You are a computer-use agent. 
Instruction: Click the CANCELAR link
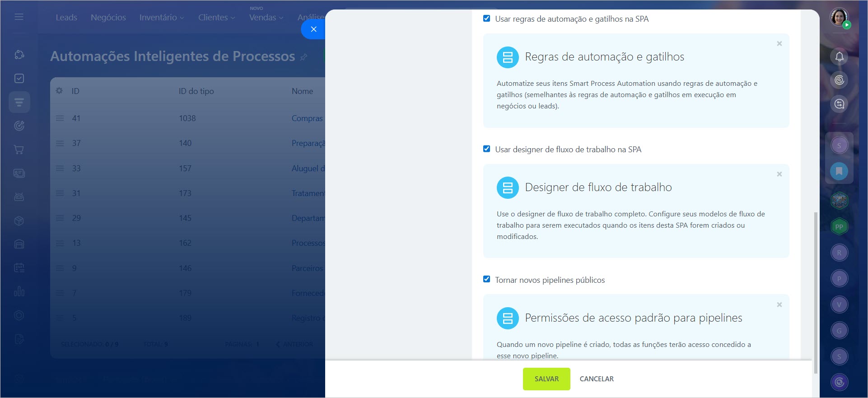(597, 379)
